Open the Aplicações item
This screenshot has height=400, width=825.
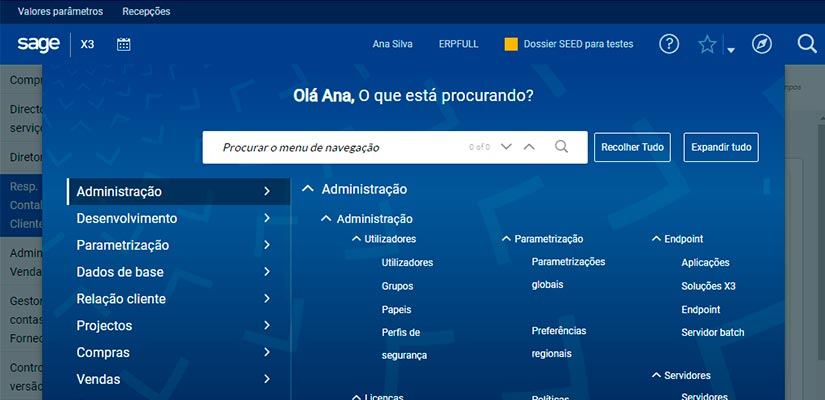[x=705, y=263]
